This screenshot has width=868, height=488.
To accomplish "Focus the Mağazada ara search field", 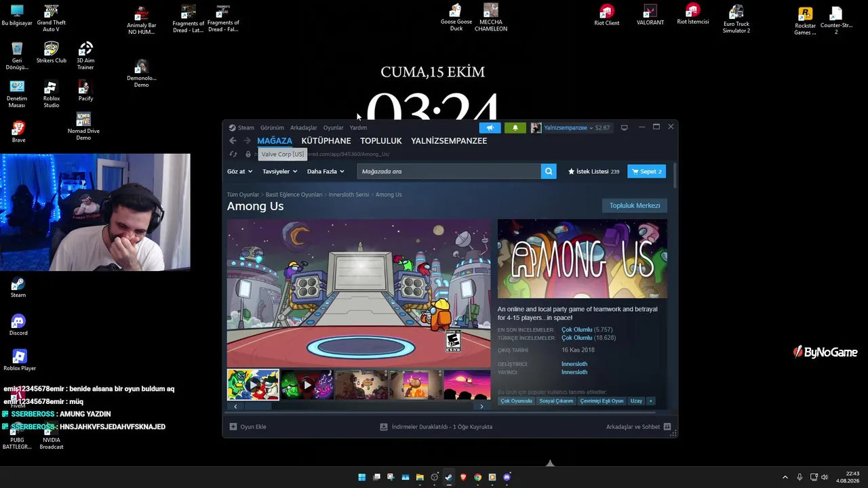I will click(449, 171).
